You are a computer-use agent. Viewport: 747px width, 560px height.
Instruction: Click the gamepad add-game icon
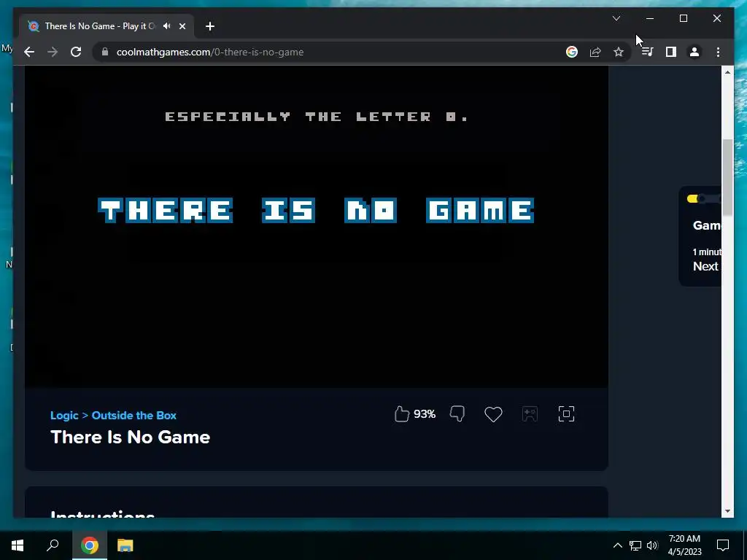[x=530, y=414]
